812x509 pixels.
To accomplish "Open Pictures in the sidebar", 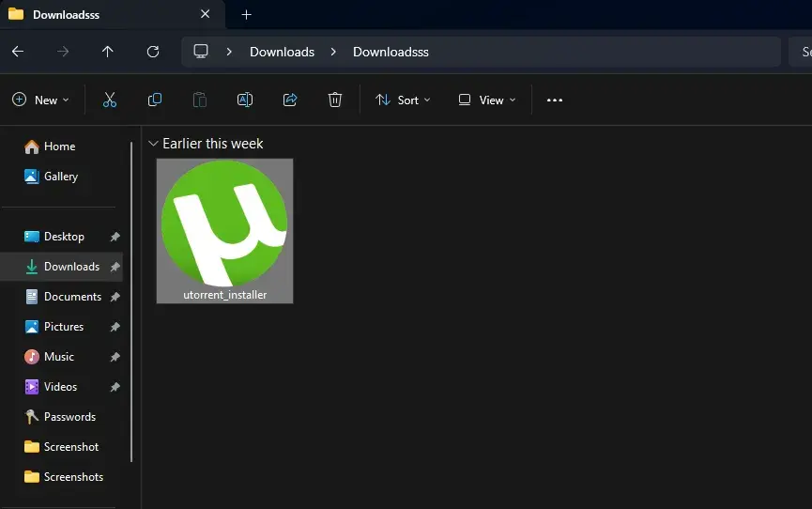I will pos(64,327).
